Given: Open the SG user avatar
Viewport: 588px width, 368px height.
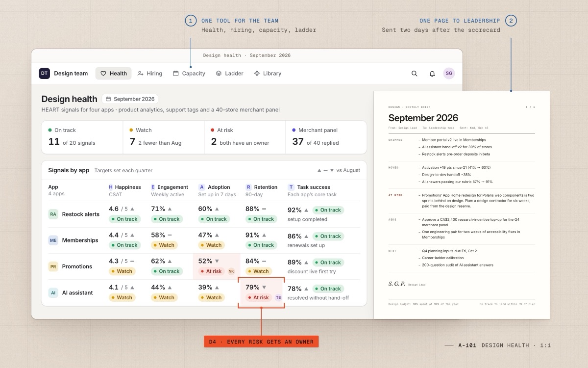Looking at the screenshot, I should coord(449,73).
